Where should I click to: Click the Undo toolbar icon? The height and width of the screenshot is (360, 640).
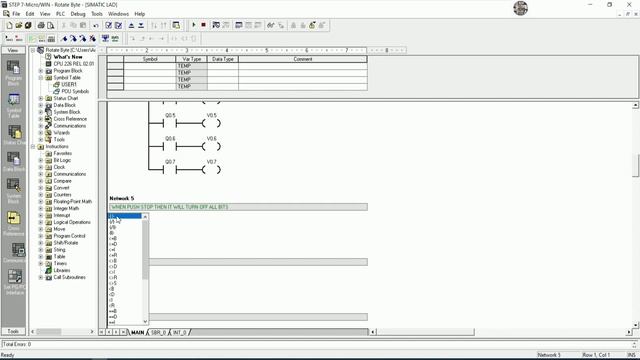tap(96, 25)
